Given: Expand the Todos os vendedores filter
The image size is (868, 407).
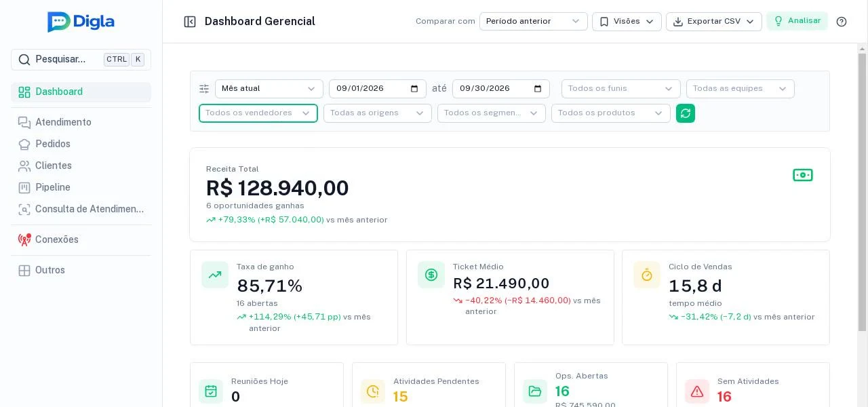Looking at the screenshot, I should (258, 113).
